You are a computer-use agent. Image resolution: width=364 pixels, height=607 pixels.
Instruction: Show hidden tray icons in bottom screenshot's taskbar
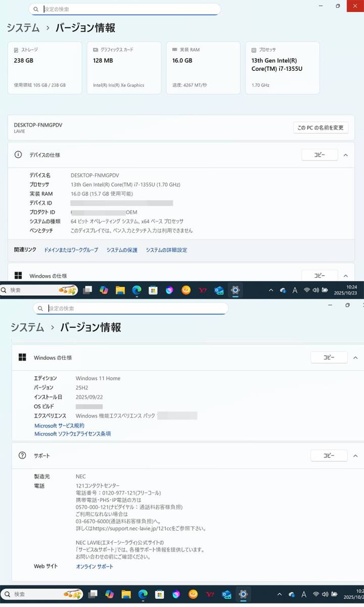pos(280,594)
